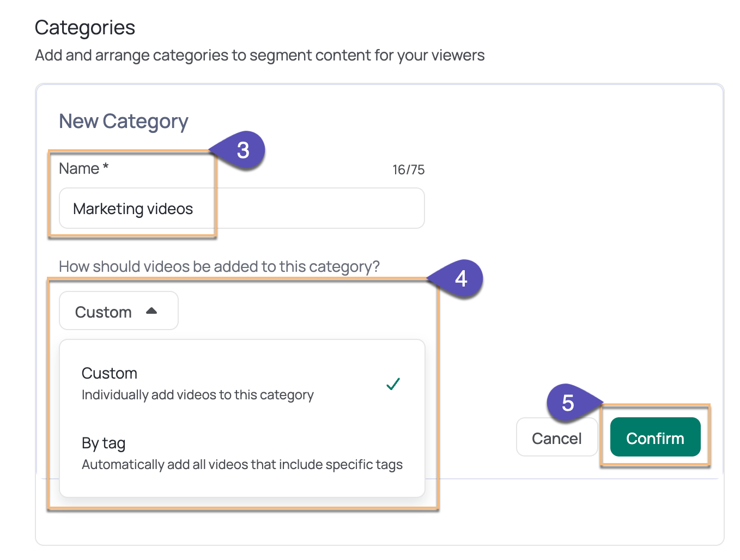Click 'Individually add videos to this category' text
This screenshot has width=740, height=560.
click(x=197, y=395)
